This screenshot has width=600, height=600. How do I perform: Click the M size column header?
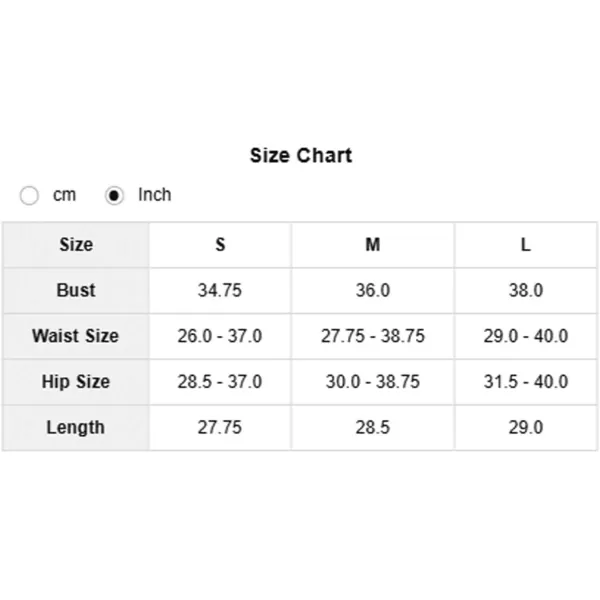point(373,245)
